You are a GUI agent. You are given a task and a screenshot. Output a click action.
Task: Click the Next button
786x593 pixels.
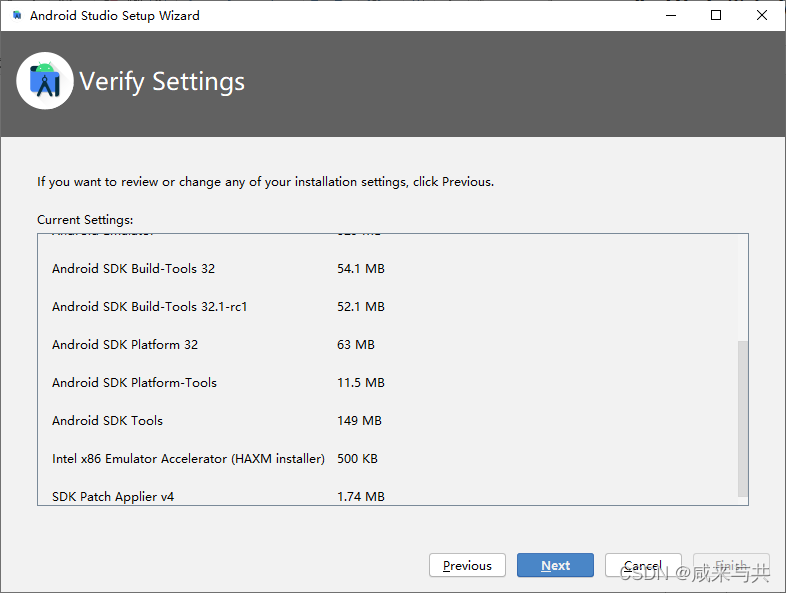(555, 565)
